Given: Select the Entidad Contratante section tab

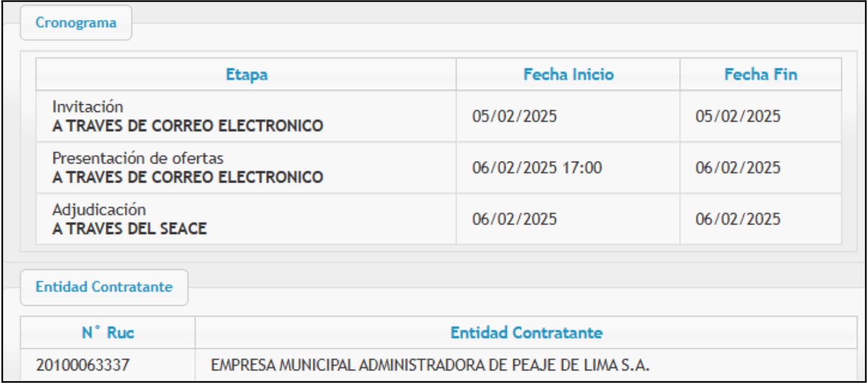Looking at the screenshot, I should pyautogui.click(x=104, y=287).
